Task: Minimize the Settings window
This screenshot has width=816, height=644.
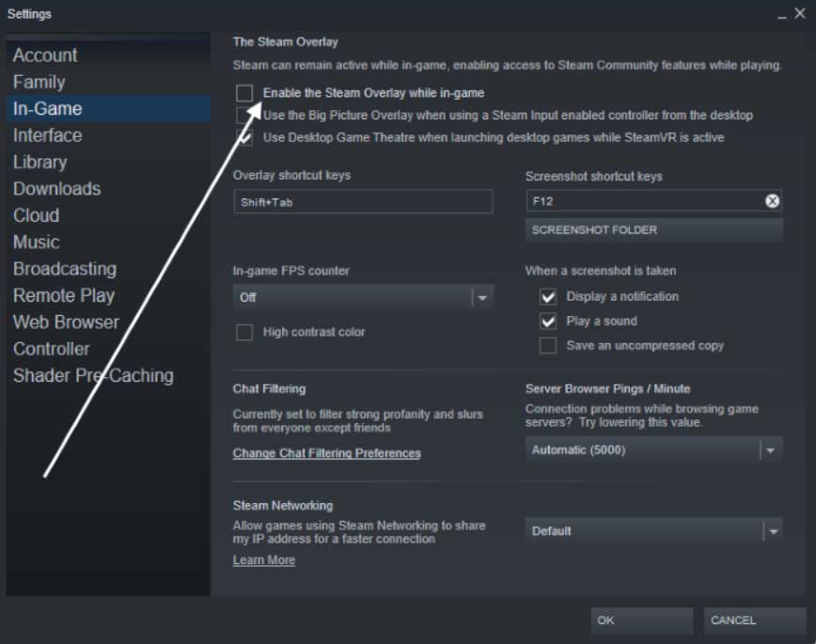Action: click(x=781, y=16)
